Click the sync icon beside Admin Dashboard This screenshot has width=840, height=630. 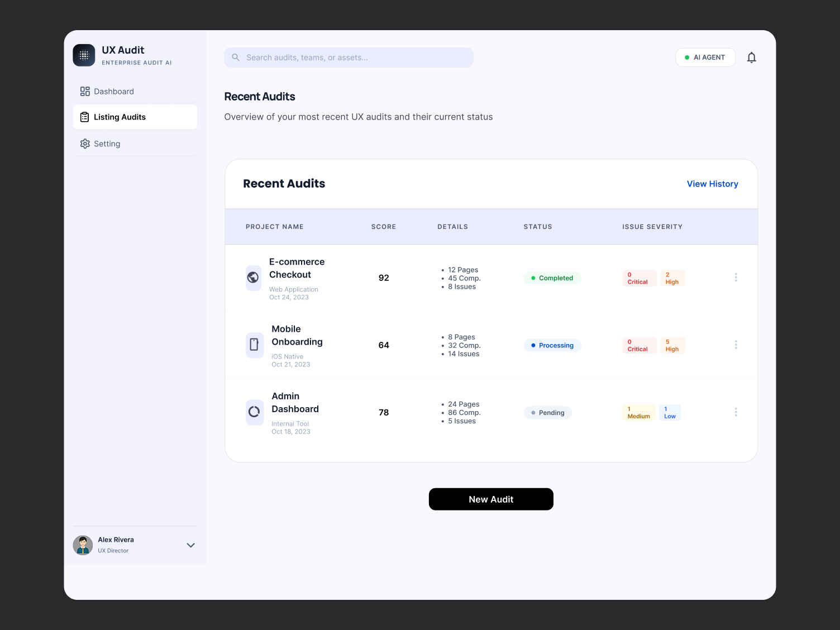click(254, 412)
